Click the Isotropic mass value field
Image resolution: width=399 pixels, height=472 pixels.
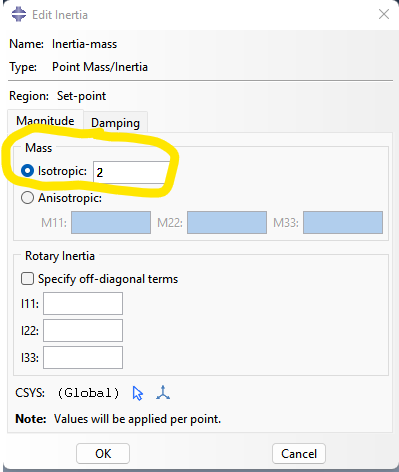132,172
